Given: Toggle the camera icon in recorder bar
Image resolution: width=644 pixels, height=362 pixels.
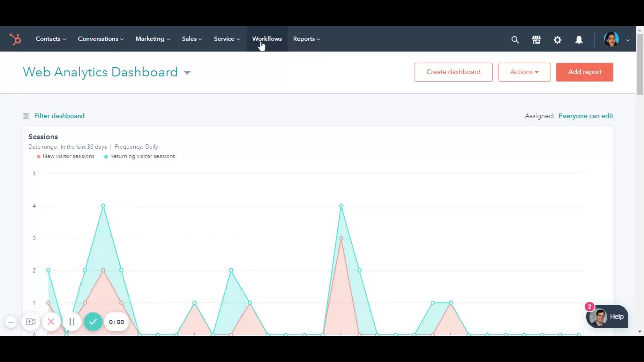Looking at the screenshot, I should tap(30, 322).
